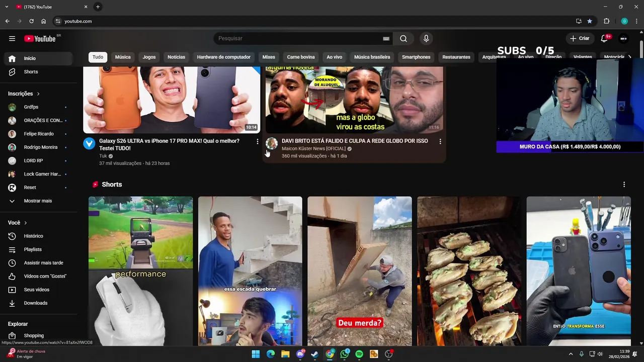Screen dimensions: 644x362
Task: Open DAVI BRITO ESTÁ FALIDO video thumbnail
Action: point(354,100)
